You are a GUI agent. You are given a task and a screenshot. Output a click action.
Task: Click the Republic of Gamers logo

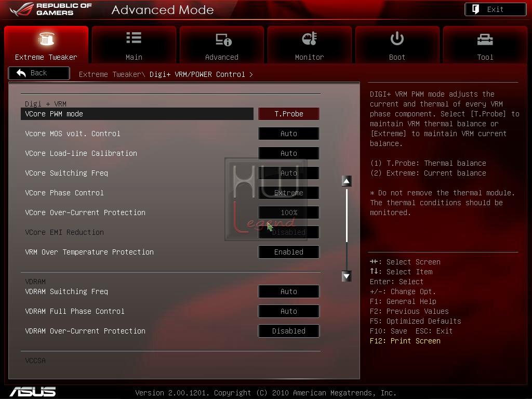(x=50, y=9)
